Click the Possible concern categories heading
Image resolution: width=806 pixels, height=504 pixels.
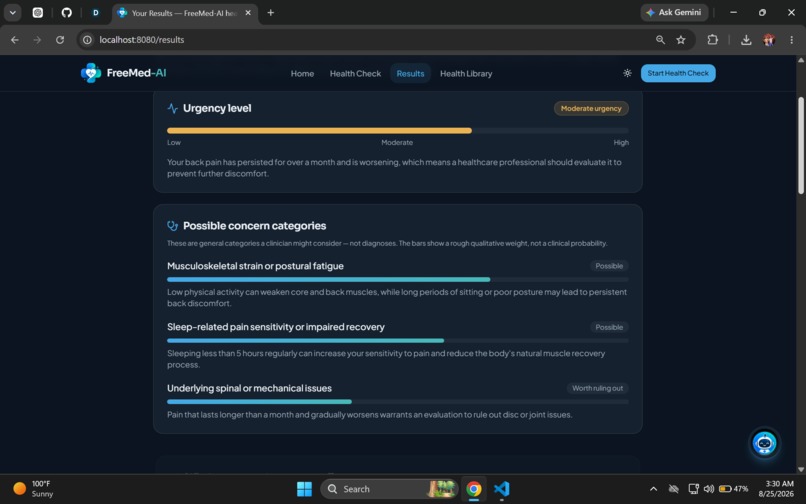[x=254, y=226]
